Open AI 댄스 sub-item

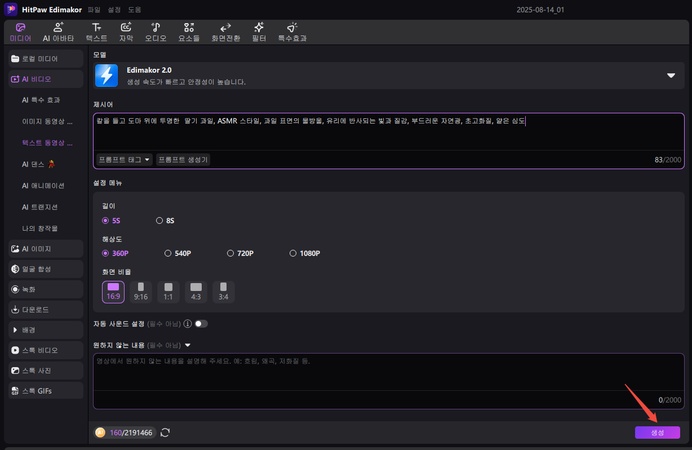pyautogui.click(x=38, y=164)
